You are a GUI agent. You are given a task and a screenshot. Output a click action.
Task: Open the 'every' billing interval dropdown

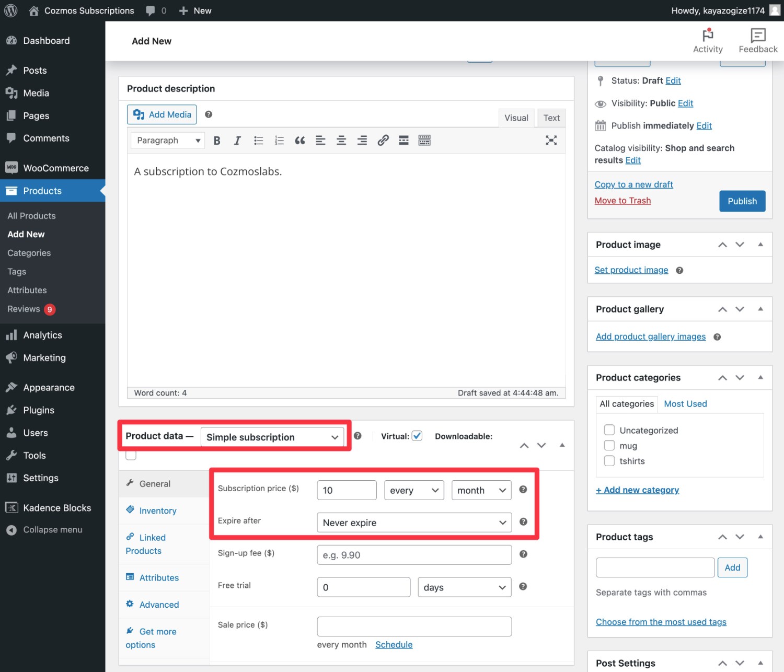tap(414, 490)
